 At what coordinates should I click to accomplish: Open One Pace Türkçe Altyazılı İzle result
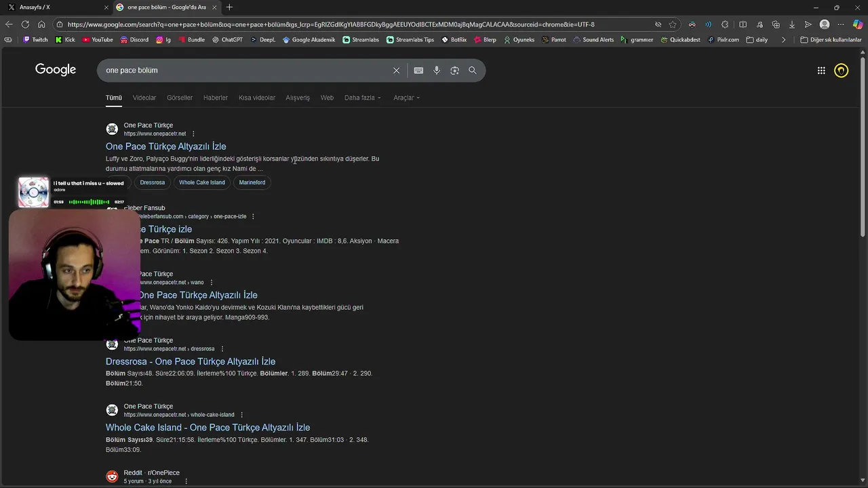pos(165,146)
